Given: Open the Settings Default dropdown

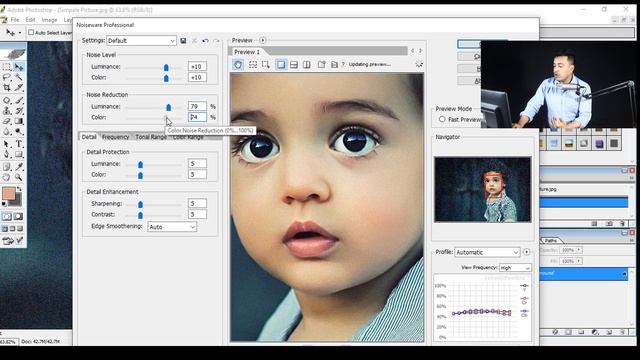Looking at the screenshot, I should pos(141,41).
